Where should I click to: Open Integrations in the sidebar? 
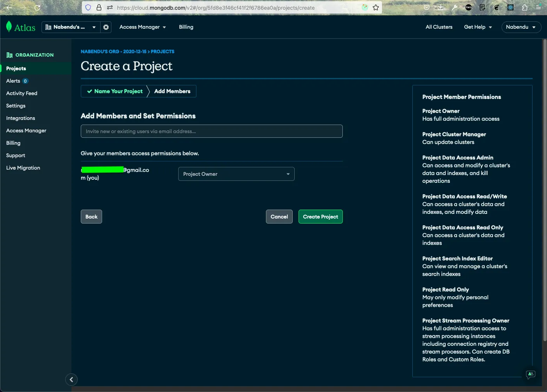pyautogui.click(x=21, y=118)
